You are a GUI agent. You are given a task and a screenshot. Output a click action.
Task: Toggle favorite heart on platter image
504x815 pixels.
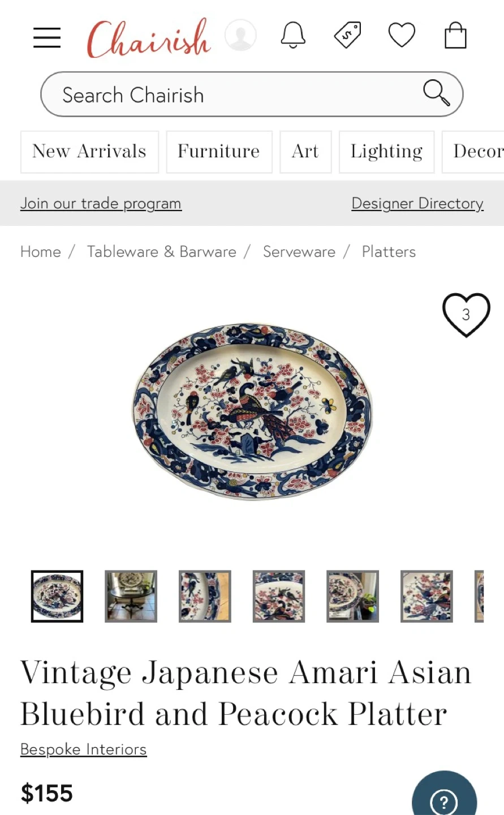click(466, 315)
